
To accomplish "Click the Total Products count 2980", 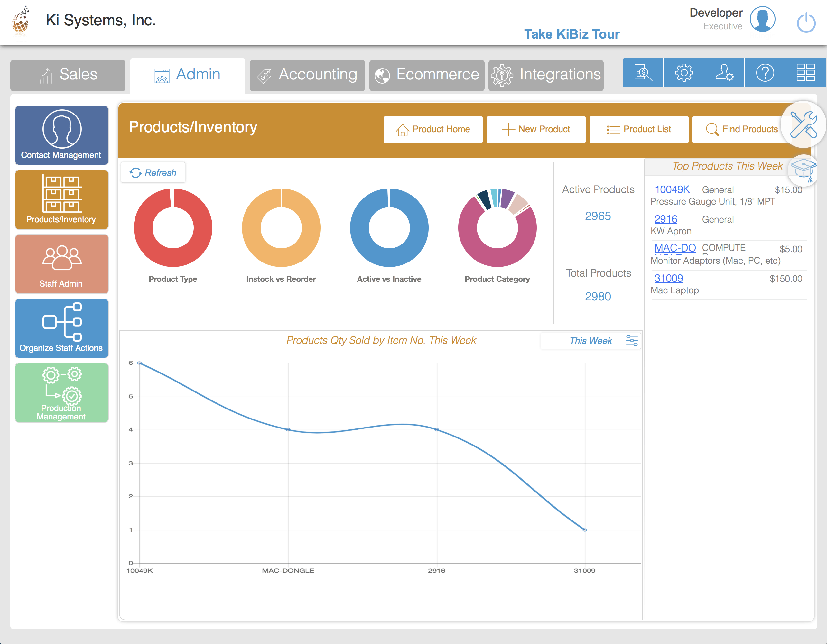I will pyautogui.click(x=598, y=297).
